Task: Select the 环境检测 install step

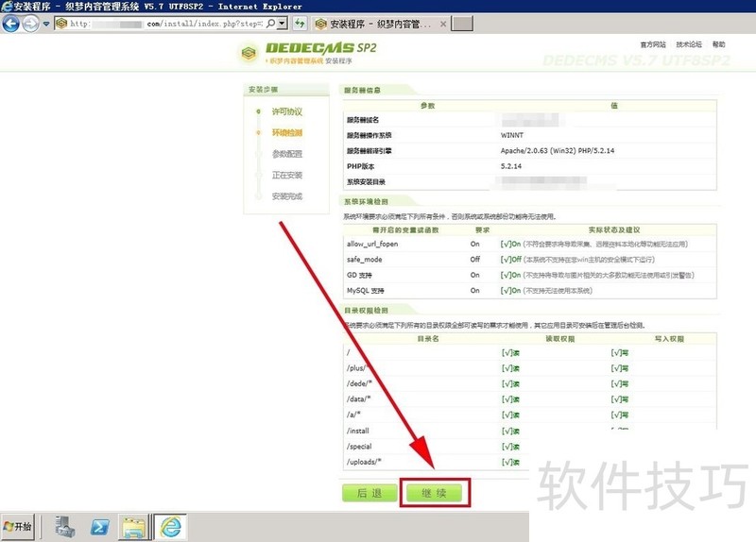Action: pos(287,133)
